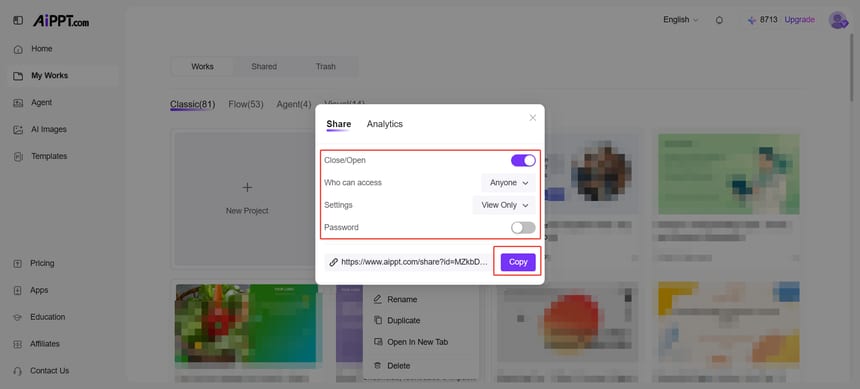Select the Classic(81) category tab
Viewport: 860px width, 389px height.
pos(193,104)
